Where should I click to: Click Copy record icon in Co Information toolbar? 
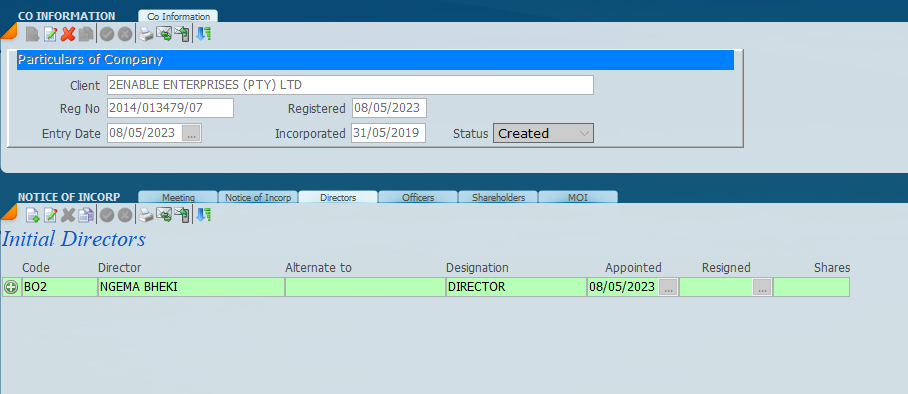[x=86, y=35]
